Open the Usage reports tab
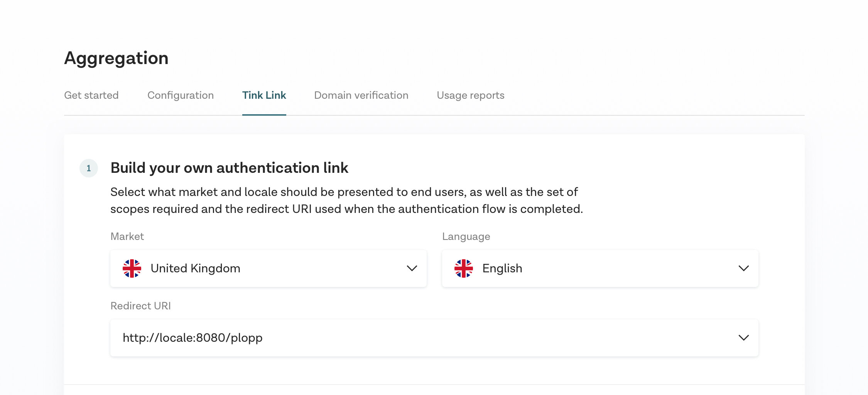The height and width of the screenshot is (395, 868). 471,95
